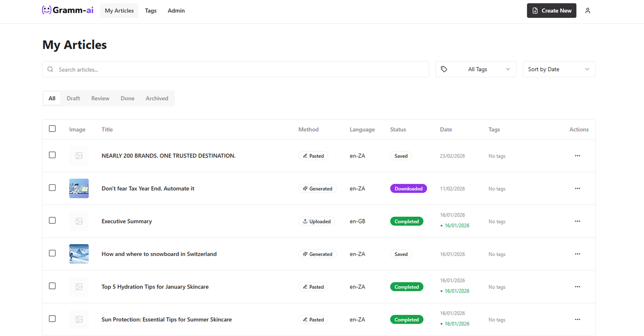Open Top 5 Hydration Tips for January Skincare
This screenshot has height=336, width=644.
click(155, 287)
